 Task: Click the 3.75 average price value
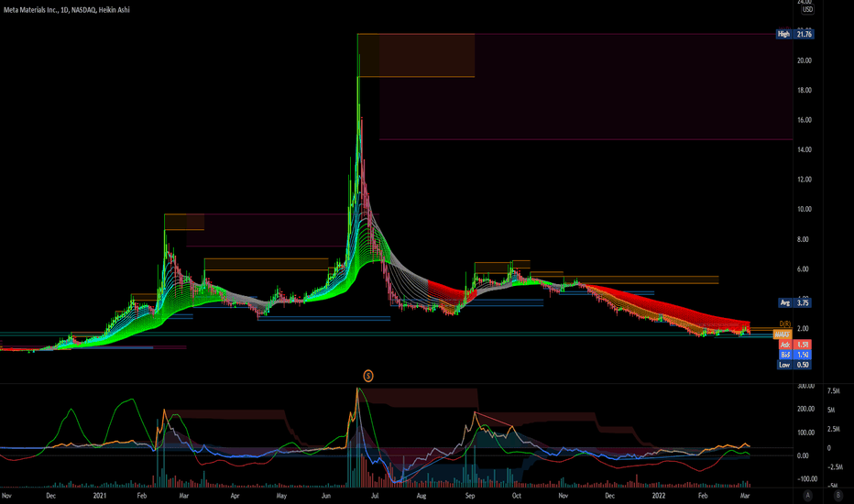[803, 302]
